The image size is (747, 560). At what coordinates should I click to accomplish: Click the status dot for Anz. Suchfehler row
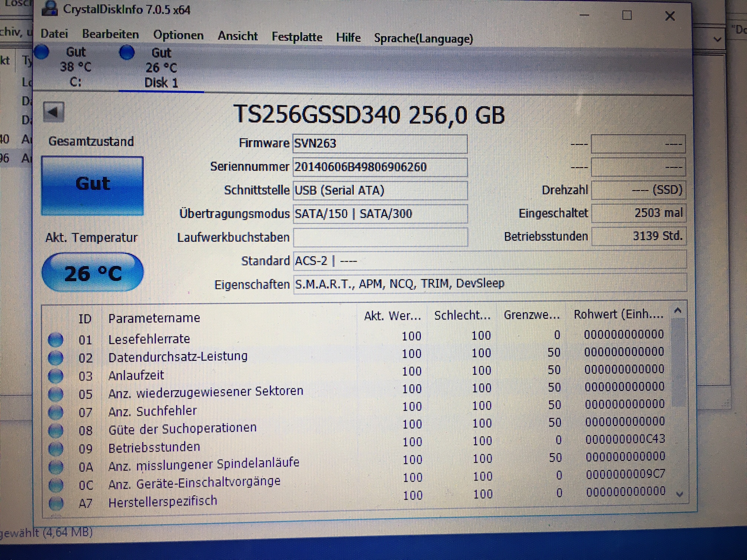pyautogui.click(x=56, y=412)
